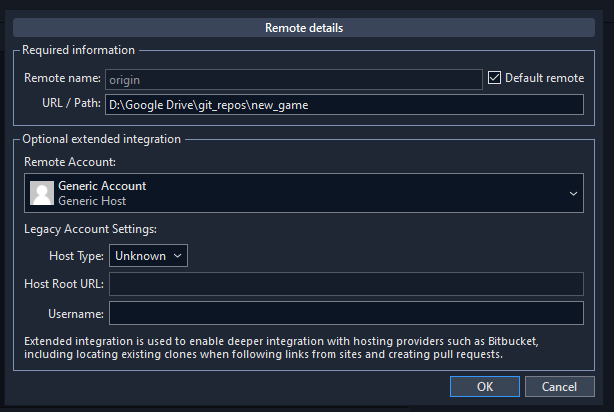
Task: Click the Legacy Account Settings label
Action: [x=90, y=229]
